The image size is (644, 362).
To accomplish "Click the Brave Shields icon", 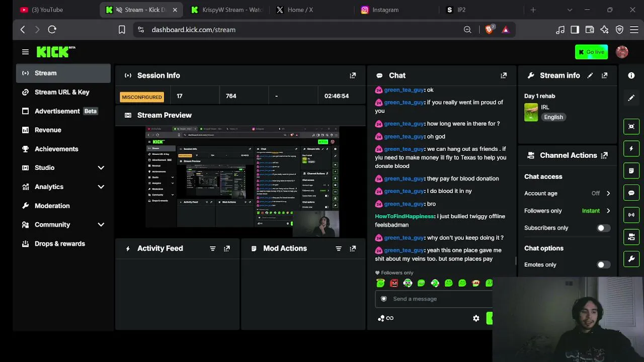I will click(489, 30).
